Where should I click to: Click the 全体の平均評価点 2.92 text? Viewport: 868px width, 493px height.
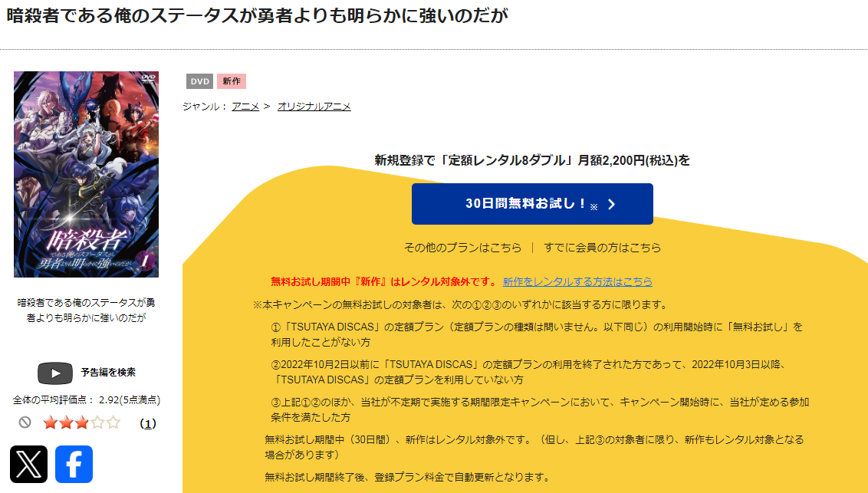click(87, 399)
